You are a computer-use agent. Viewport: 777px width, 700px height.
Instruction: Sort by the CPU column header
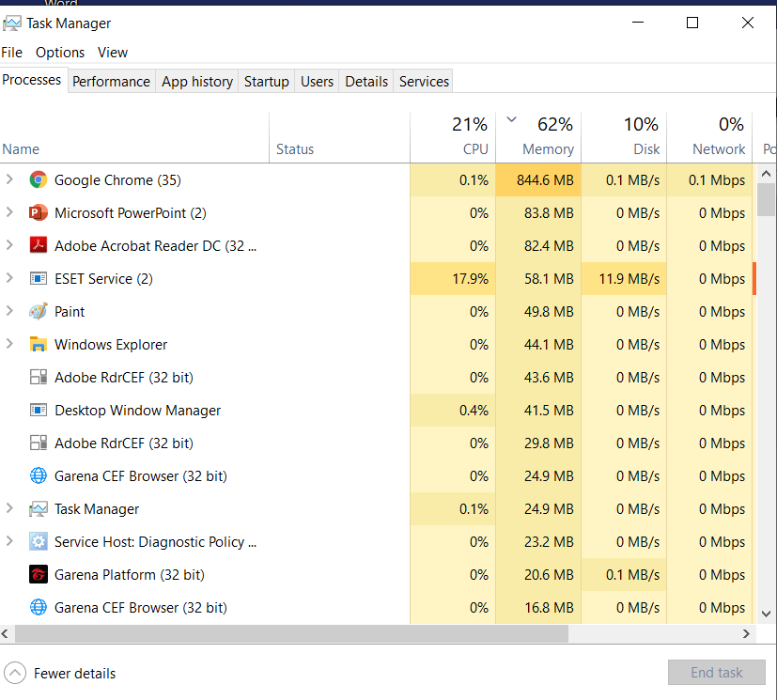453,138
